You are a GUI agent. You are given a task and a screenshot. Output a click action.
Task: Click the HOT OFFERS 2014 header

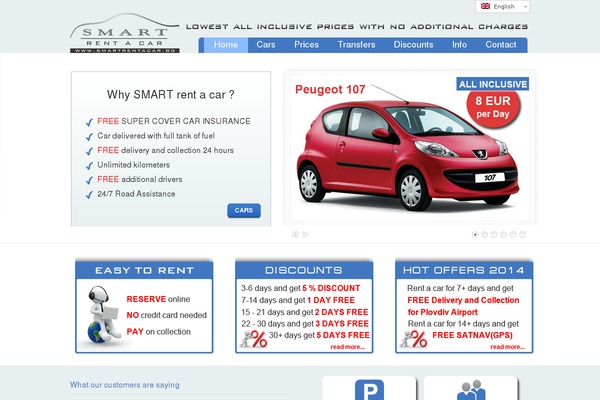tap(464, 270)
